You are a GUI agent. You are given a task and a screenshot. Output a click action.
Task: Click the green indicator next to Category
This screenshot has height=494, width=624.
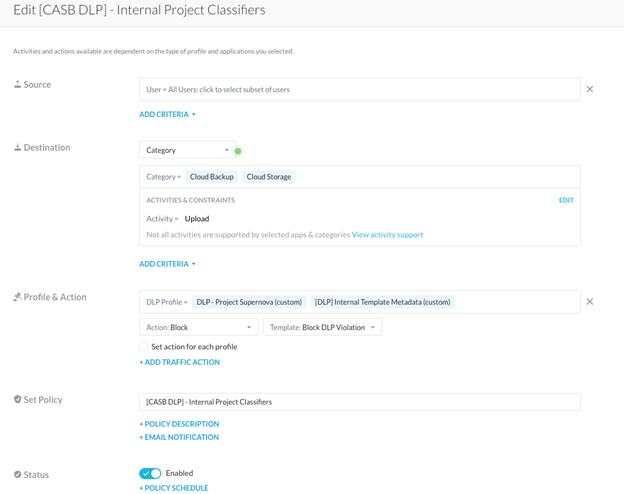238,151
